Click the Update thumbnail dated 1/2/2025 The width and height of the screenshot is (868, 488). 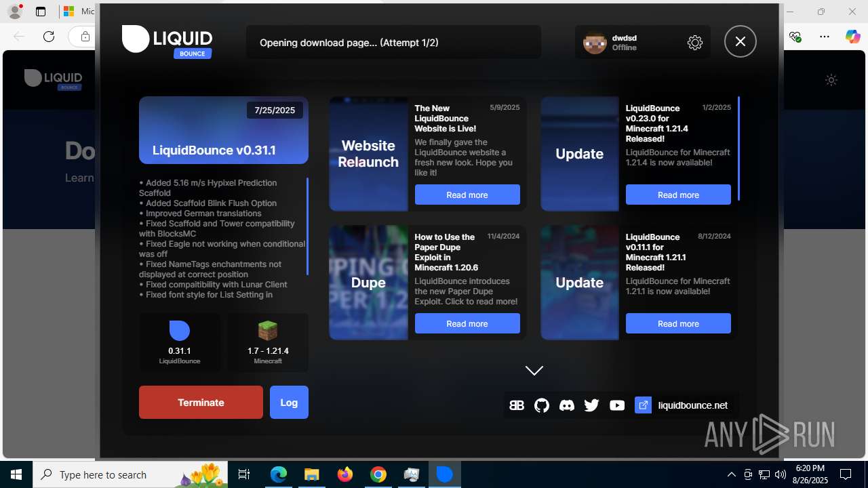pos(579,154)
